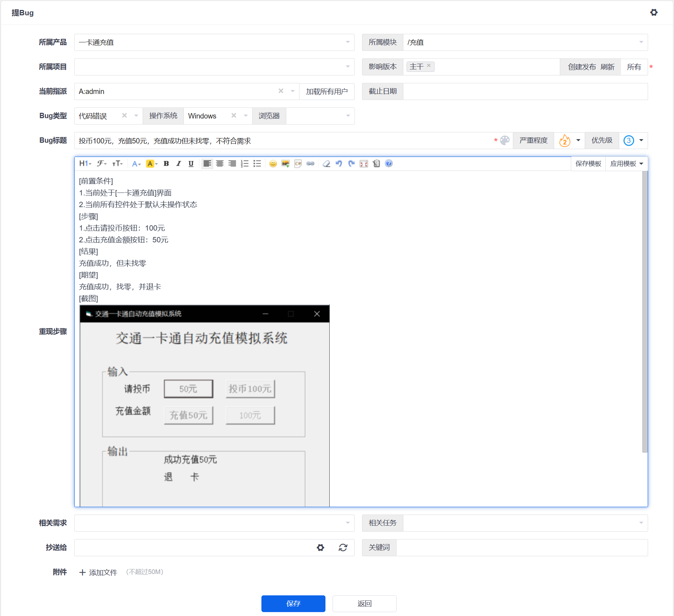Insert a hyperlink with the link icon
The image size is (674, 616).
[310, 164]
